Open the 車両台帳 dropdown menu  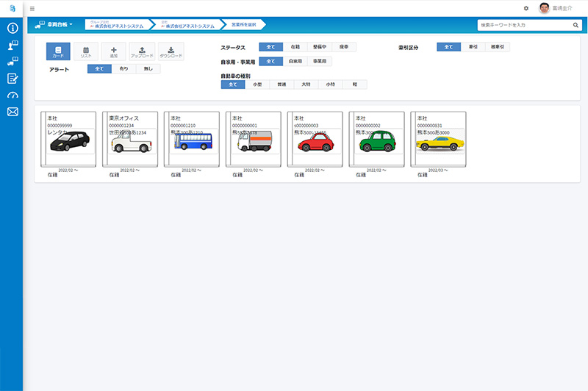(55, 25)
